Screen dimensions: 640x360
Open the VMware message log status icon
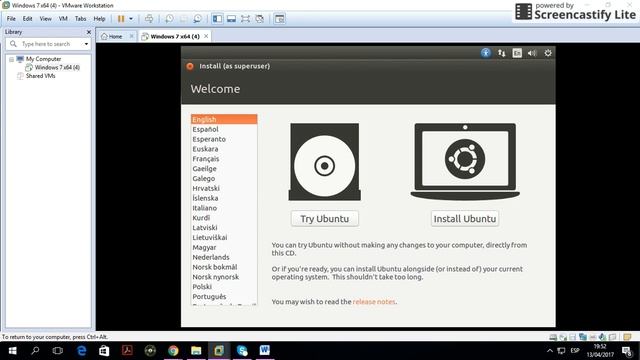pyautogui.click(x=627, y=337)
